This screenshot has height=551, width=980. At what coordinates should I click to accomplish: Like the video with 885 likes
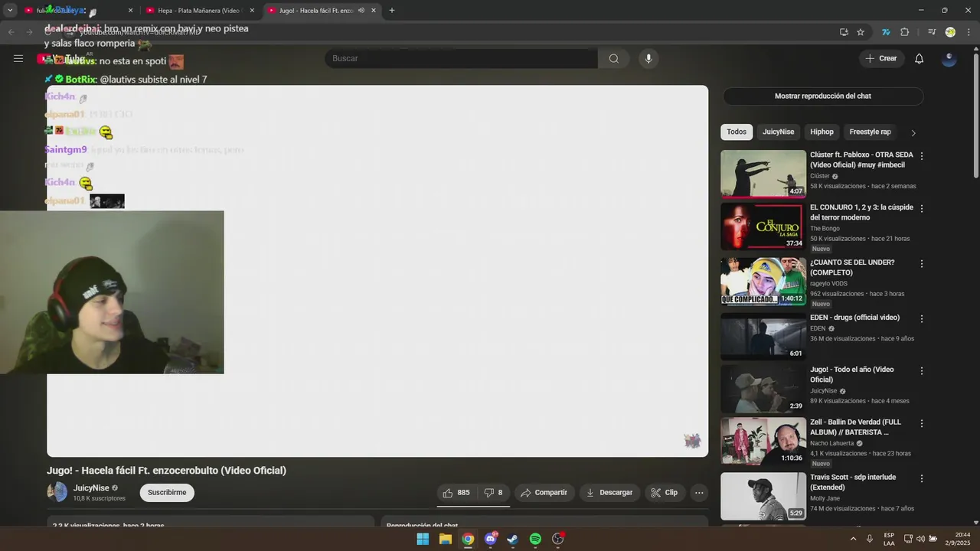pos(457,493)
